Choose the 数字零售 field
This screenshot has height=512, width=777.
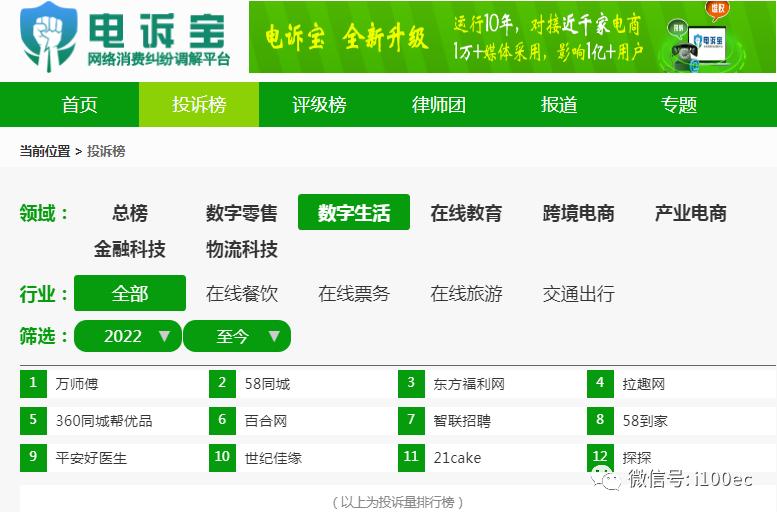click(x=242, y=213)
